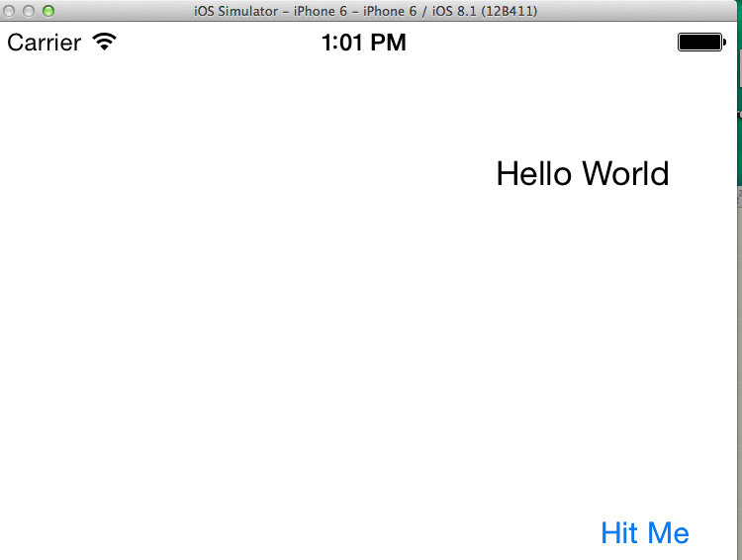Click the battery indicator icon
The height and width of the screenshot is (560, 742).
pyautogui.click(x=700, y=43)
